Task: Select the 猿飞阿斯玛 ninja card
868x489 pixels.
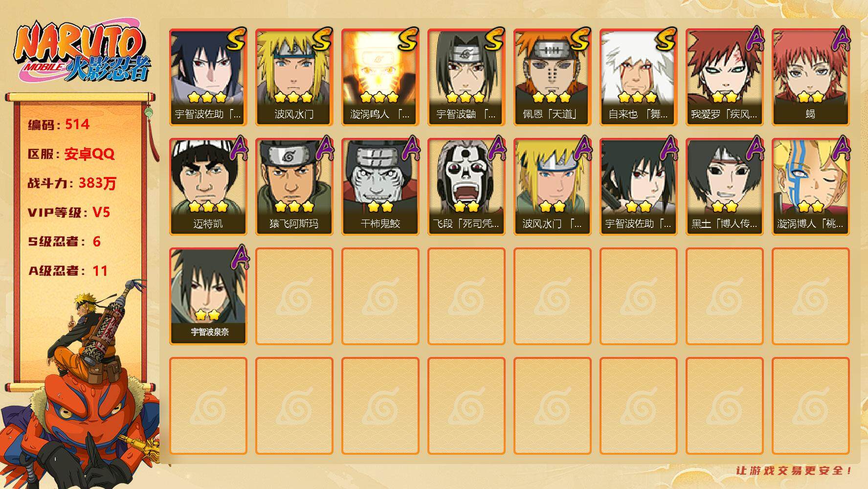Action: 294,187
